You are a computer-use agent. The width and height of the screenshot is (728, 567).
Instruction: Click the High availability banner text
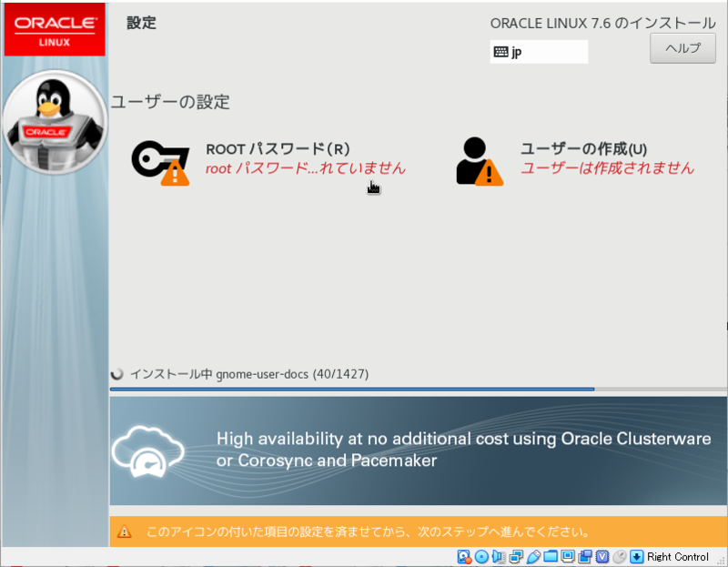coord(463,450)
